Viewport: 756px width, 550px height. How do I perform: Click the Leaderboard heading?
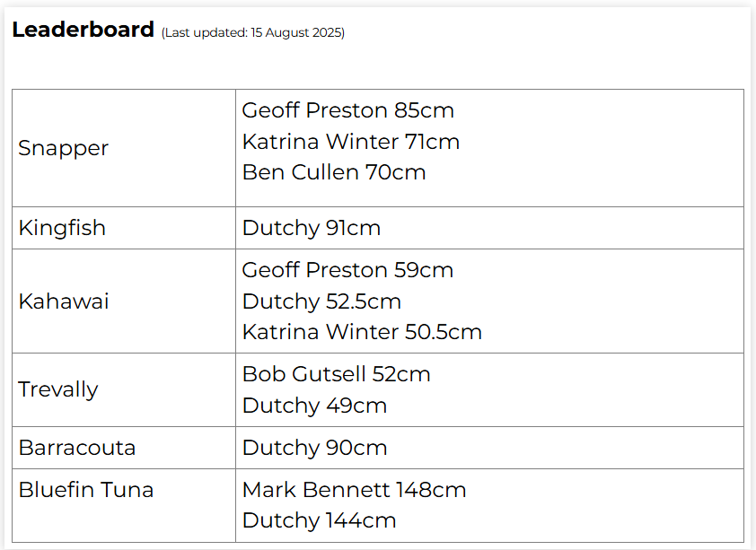tap(83, 30)
